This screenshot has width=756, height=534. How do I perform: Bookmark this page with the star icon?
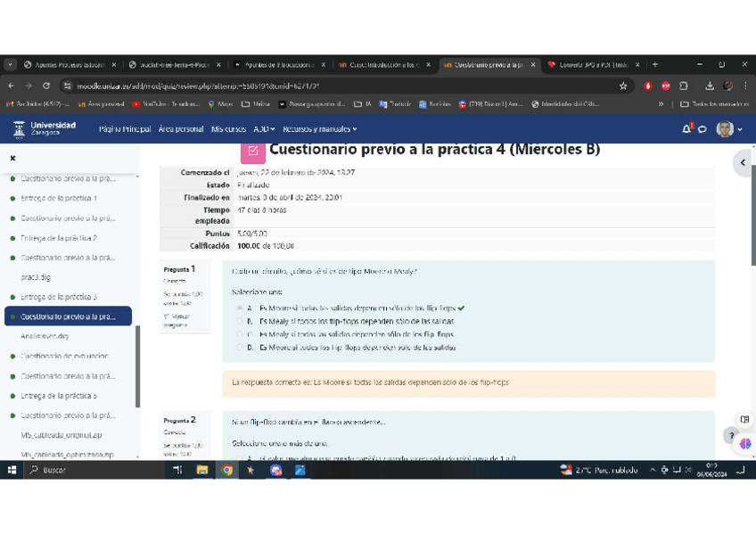[623, 86]
